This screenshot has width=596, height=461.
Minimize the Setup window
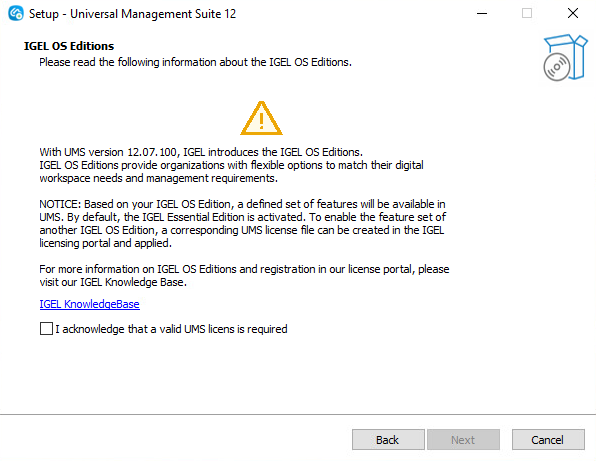pos(482,13)
